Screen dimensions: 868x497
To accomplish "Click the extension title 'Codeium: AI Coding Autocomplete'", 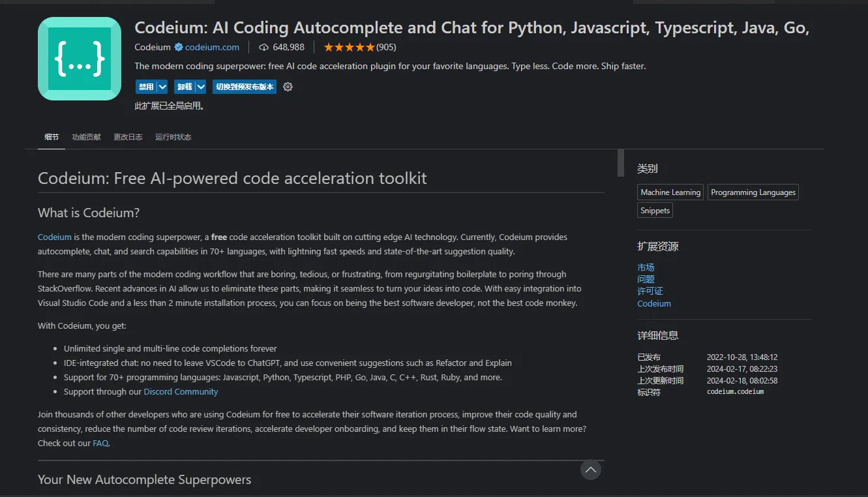I will coord(472,28).
